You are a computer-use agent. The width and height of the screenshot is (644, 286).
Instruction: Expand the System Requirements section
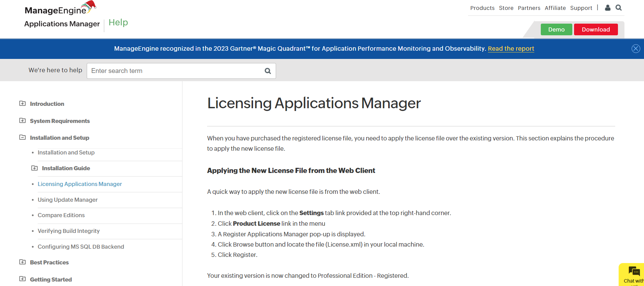tap(23, 121)
